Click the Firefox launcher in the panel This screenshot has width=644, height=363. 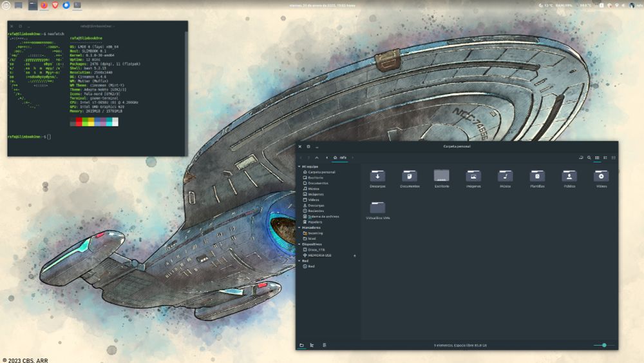click(44, 5)
